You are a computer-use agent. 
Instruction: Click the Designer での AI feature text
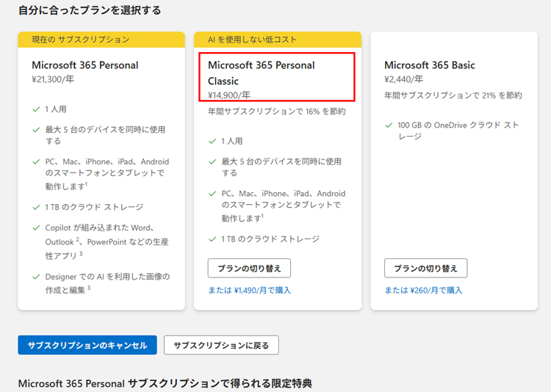107,283
